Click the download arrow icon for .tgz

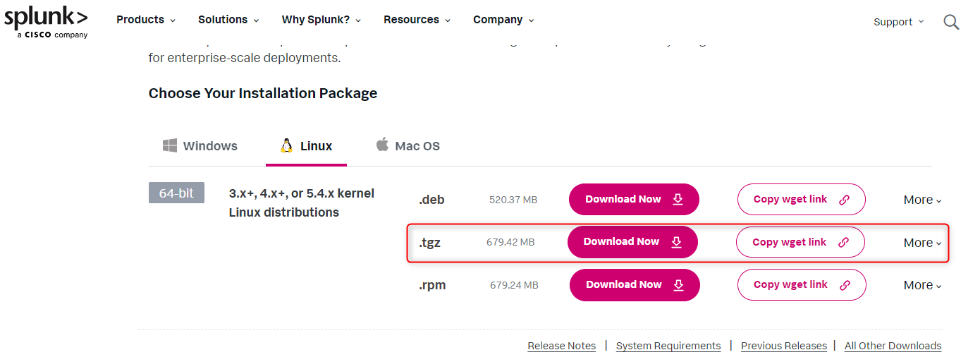pyautogui.click(x=676, y=242)
